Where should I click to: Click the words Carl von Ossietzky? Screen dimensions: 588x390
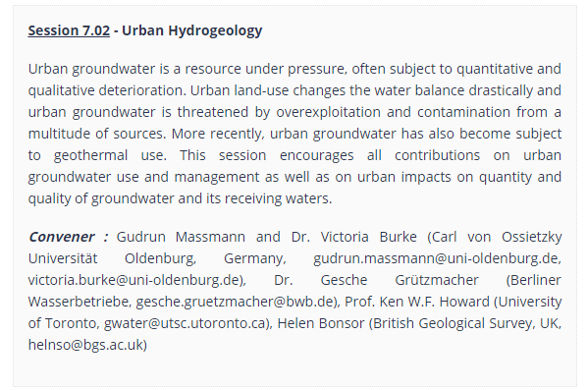click(x=497, y=237)
